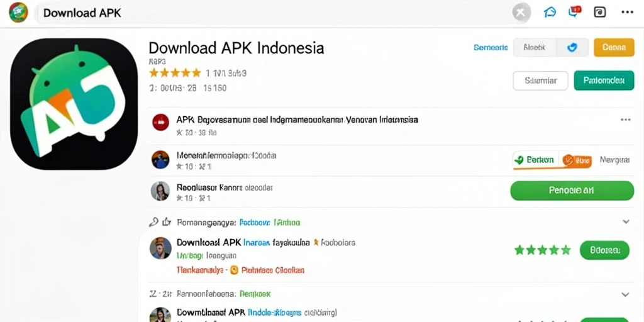Click the Menetahfennoiapa row title
The image size is (644, 322).
(226, 156)
